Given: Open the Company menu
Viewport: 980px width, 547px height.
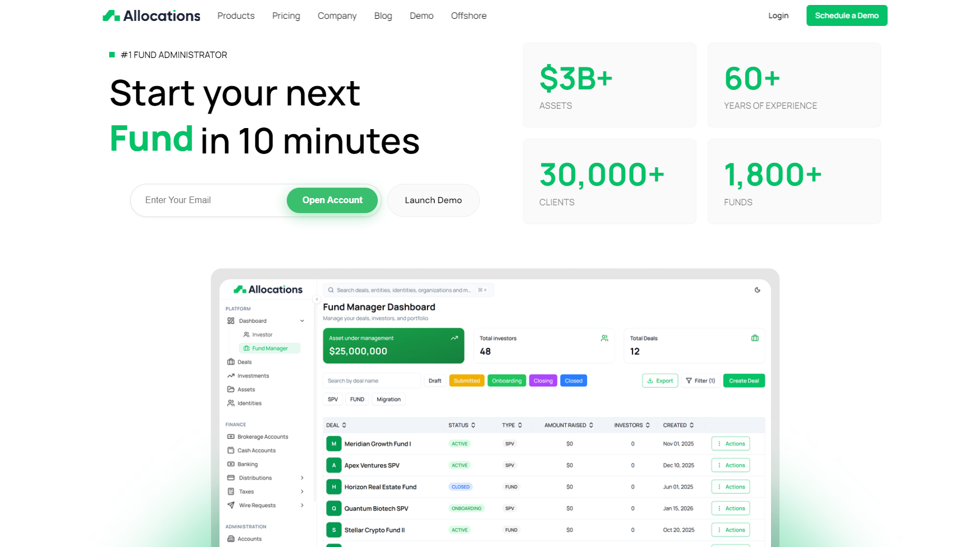Looking at the screenshot, I should click(337, 15).
